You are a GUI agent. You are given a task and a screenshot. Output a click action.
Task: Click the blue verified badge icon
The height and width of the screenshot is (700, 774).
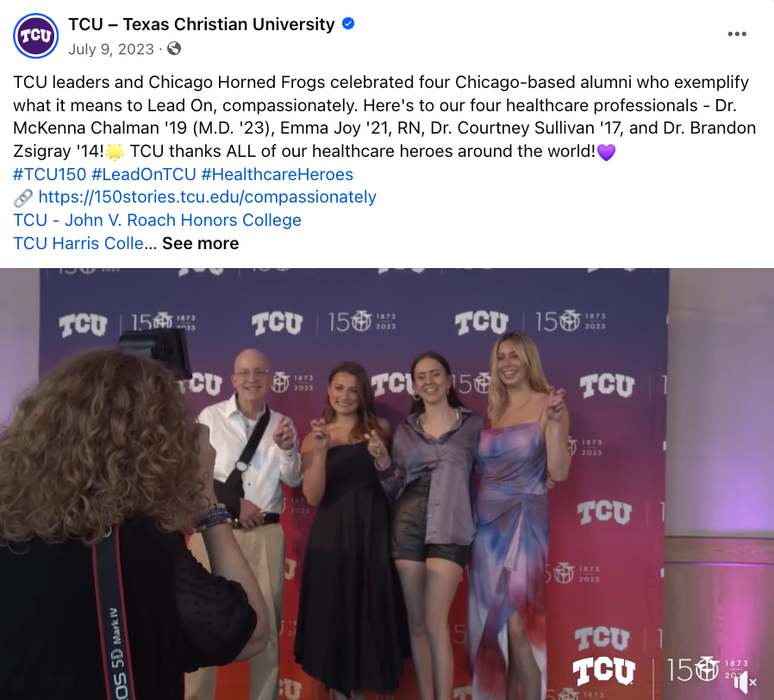pyautogui.click(x=348, y=23)
